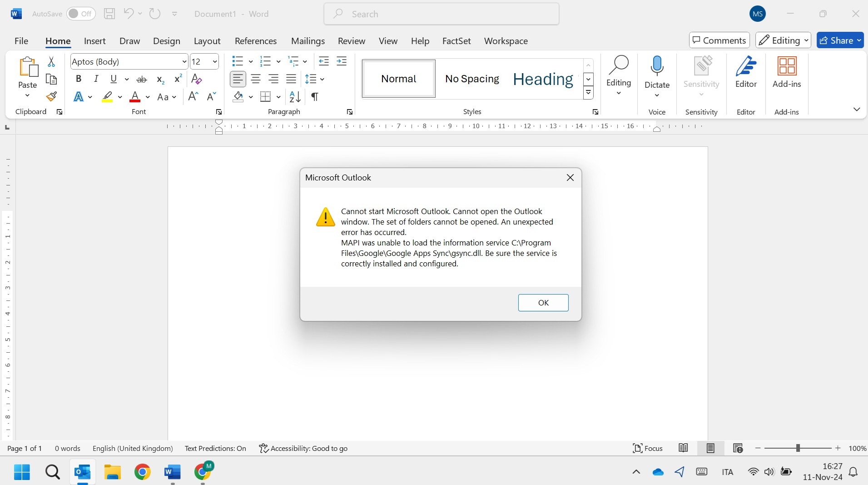Open the Editing mode dropdown
The height and width of the screenshot is (485, 868).
point(784,40)
